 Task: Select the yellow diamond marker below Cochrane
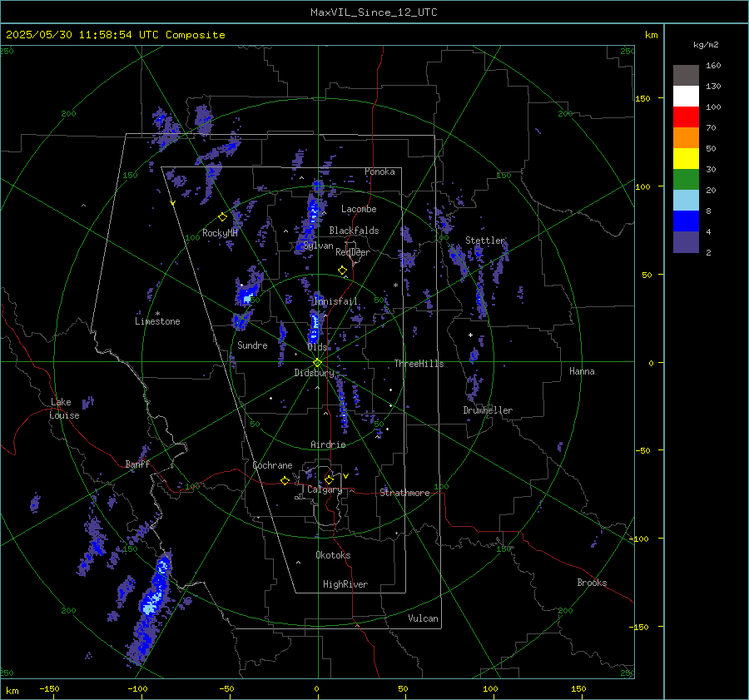285,480
